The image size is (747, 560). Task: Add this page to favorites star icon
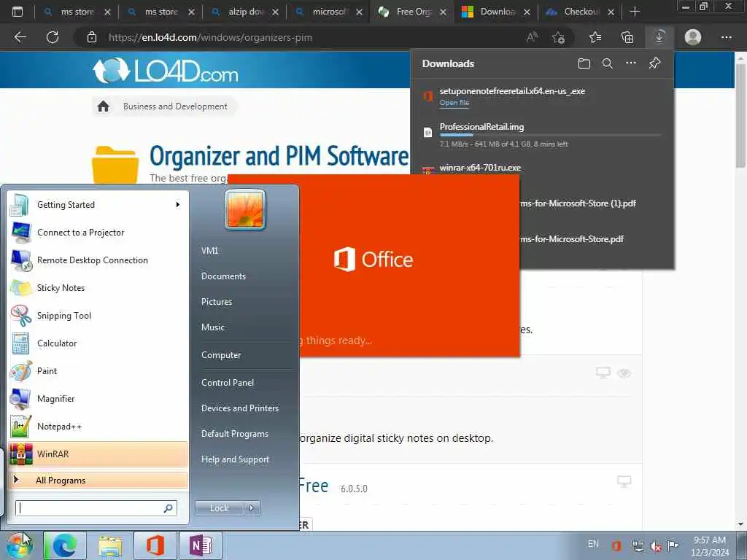[x=558, y=37]
